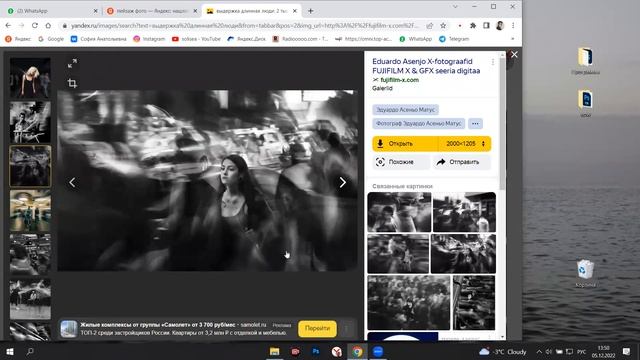Image resolution: width=640 pixels, height=360 pixels.
Task: Open Yandex Browser from the taskbar
Action: [336, 351]
